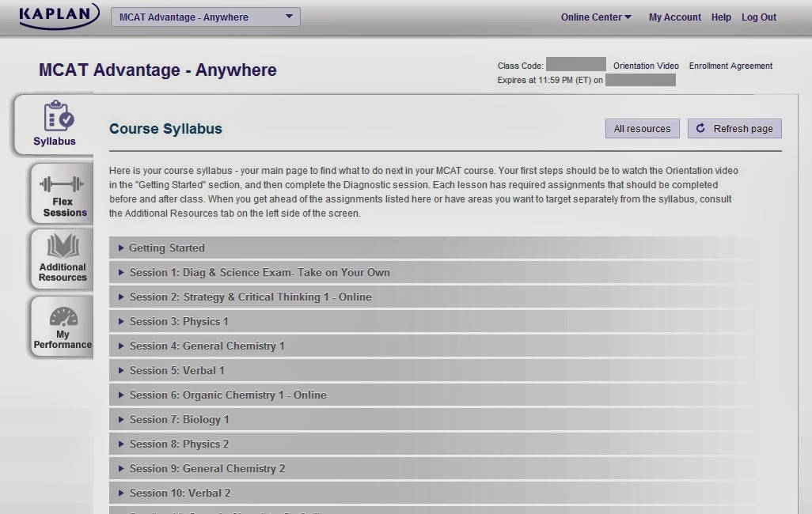Screen dimensions: 812x514
Task: Expand Session 2 Strategy & Critical Thinking arrow
Action: coord(120,297)
